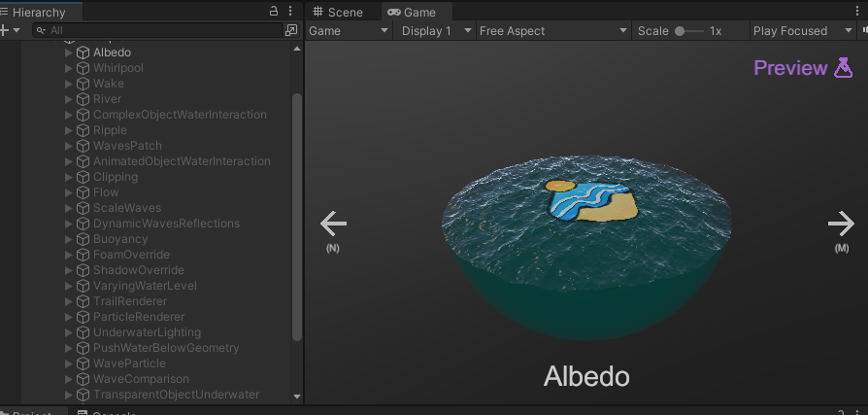The height and width of the screenshot is (415, 868).
Task: Expand the Albedo tree node
Action: coord(69,52)
